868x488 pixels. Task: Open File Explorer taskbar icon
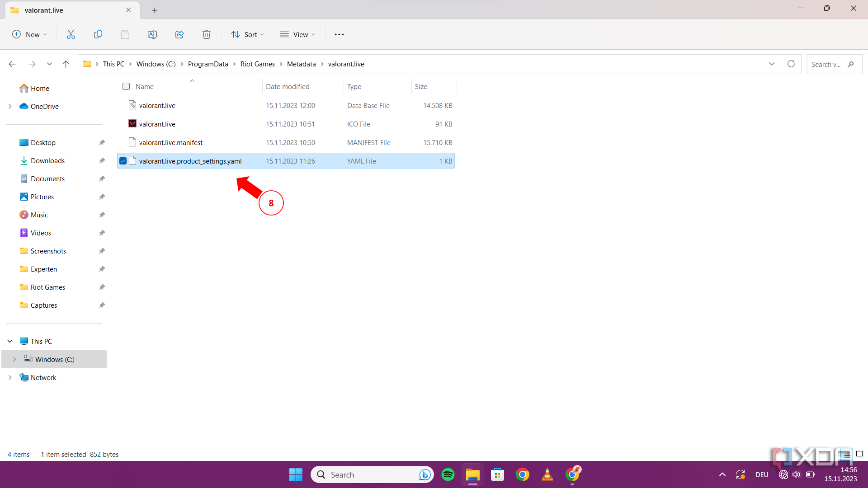(473, 474)
